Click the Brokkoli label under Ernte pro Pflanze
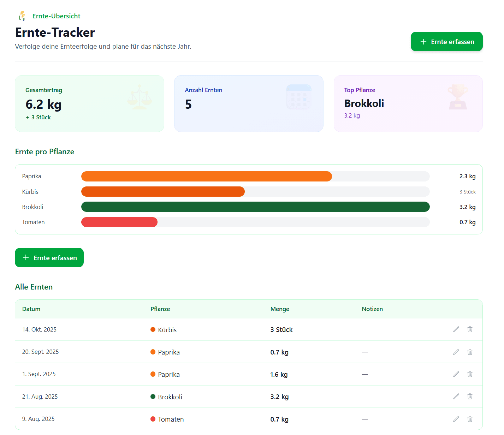504x435 pixels. (x=32, y=207)
